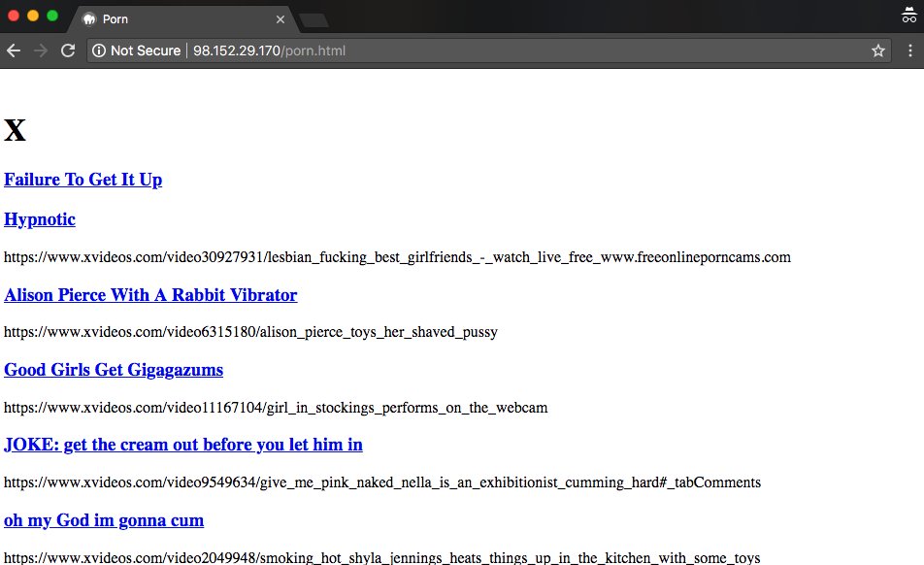
Task: Bookmark this page with the star icon
Action: pyautogui.click(x=878, y=50)
